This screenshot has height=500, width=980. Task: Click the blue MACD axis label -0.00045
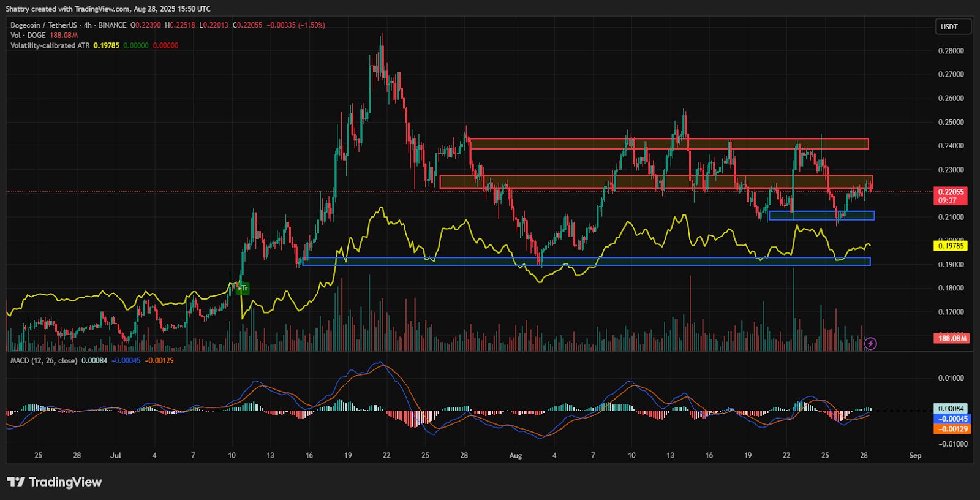click(x=952, y=419)
